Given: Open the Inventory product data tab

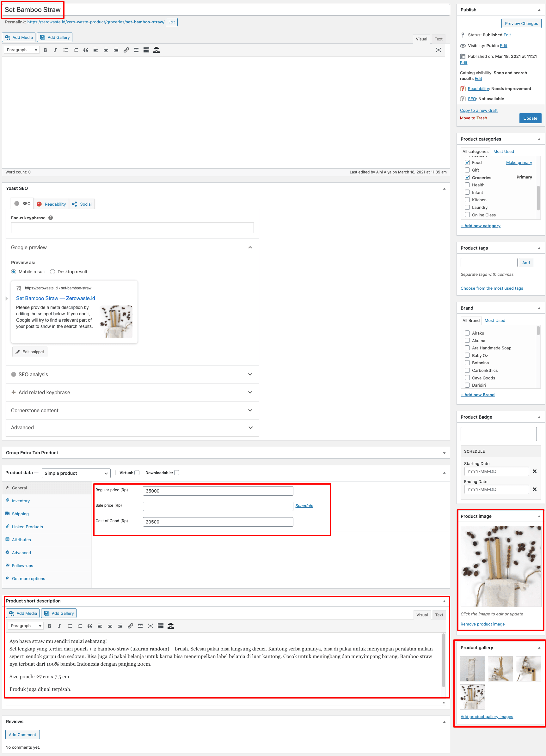Looking at the screenshot, I should pos(21,501).
